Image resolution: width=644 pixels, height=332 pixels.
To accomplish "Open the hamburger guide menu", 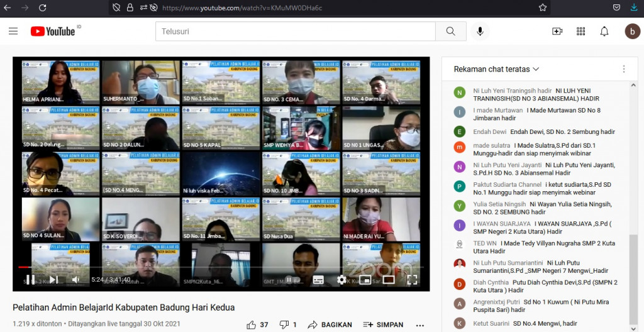I will [x=13, y=31].
